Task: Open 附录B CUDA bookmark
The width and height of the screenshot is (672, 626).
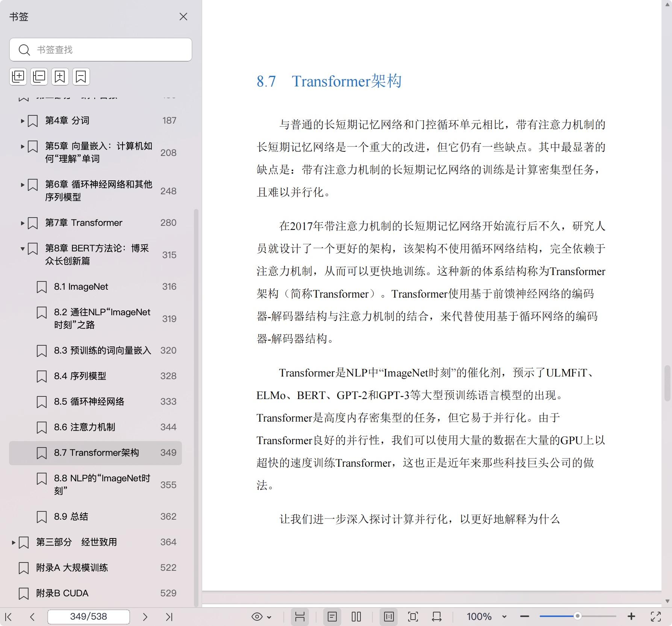Action: tap(62, 593)
